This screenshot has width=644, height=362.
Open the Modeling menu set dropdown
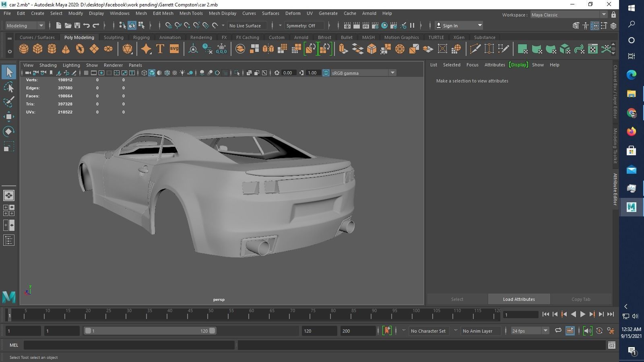(x=25, y=25)
